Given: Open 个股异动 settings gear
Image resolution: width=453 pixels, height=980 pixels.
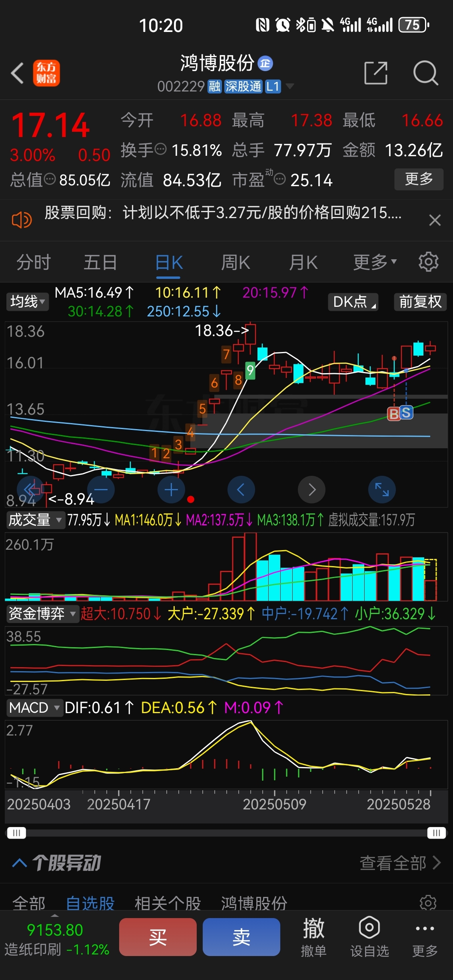Looking at the screenshot, I should click(x=428, y=903).
